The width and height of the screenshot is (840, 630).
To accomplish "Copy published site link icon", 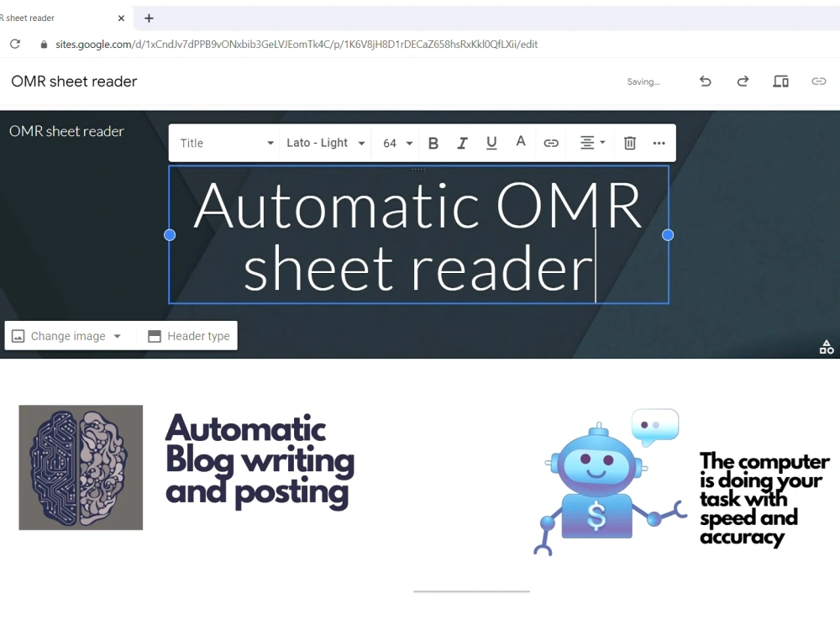I will (x=818, y=81).
